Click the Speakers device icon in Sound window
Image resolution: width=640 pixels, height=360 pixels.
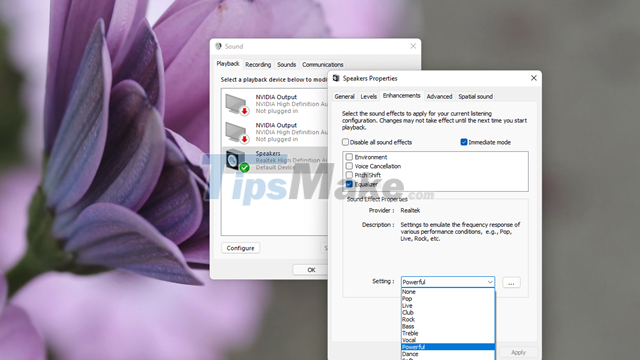(x=237, y=160)
